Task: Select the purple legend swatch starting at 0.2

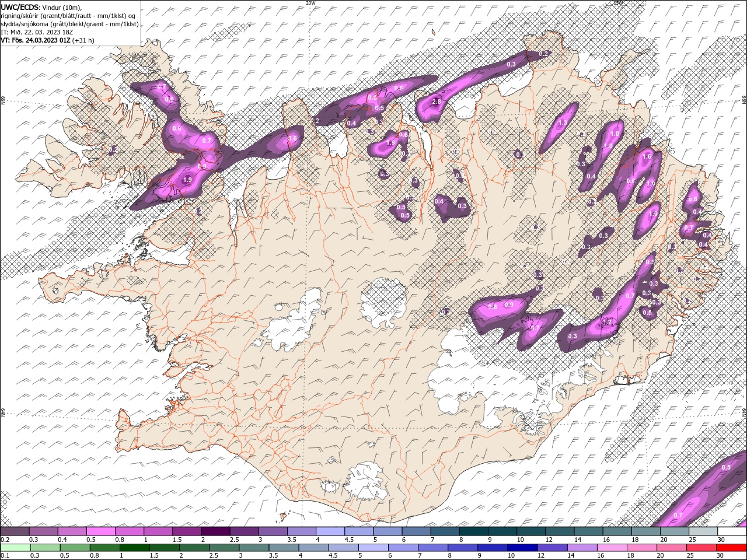Action: (15, 531)
